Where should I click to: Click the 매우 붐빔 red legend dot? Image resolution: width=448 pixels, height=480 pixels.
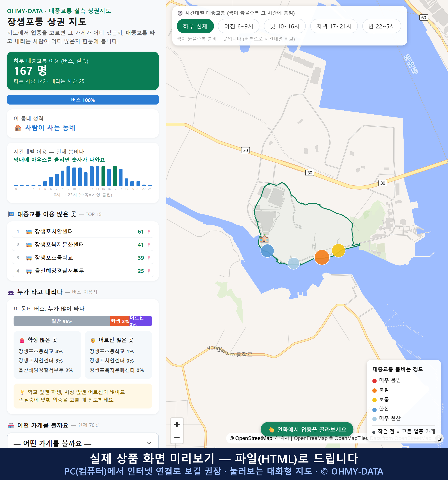click(374, 381)
